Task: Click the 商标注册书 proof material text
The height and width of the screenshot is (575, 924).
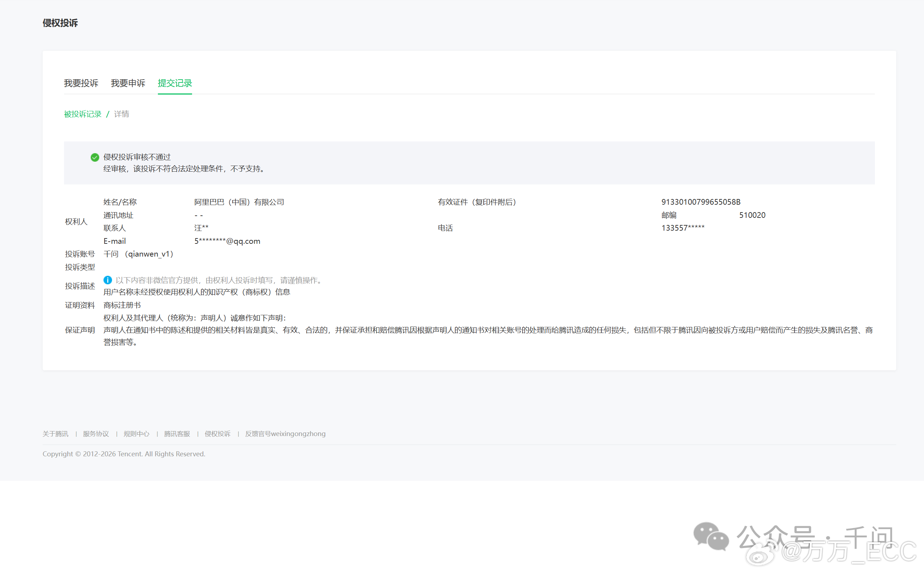Action: coord(122,305)
